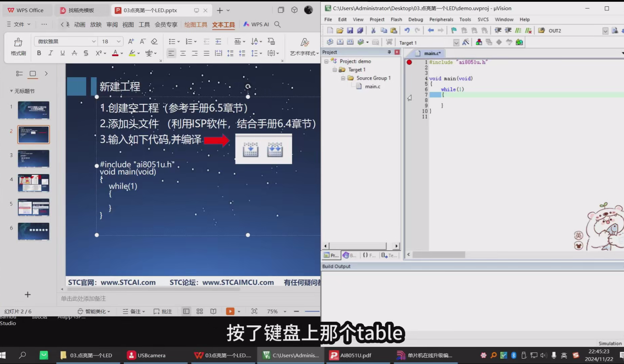The width and height of the screenshot is (624, 364).
Task: Insert bookmark using flag icon in uVision
Action: 454,30
